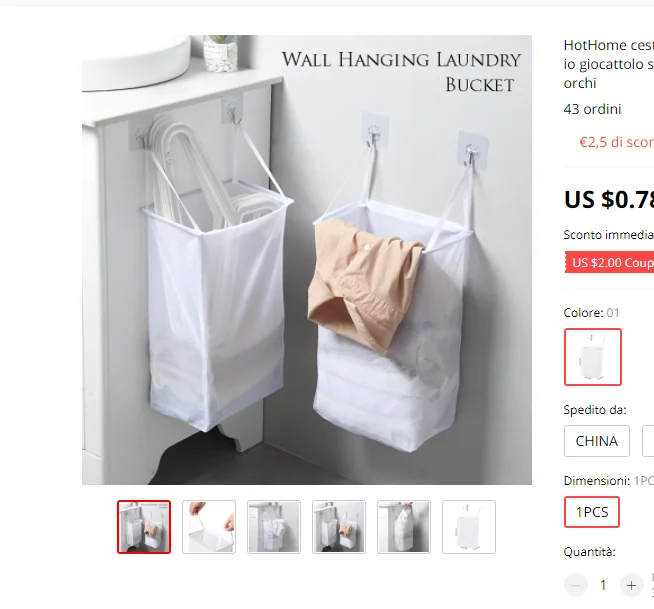
Task: Open the €2,5 di sconto offer
Action: tap(616, 142)
